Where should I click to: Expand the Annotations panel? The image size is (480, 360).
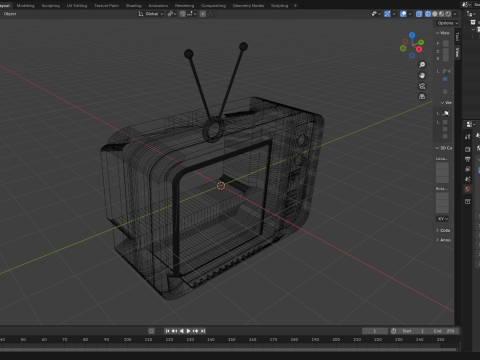(x=443, y=240)
